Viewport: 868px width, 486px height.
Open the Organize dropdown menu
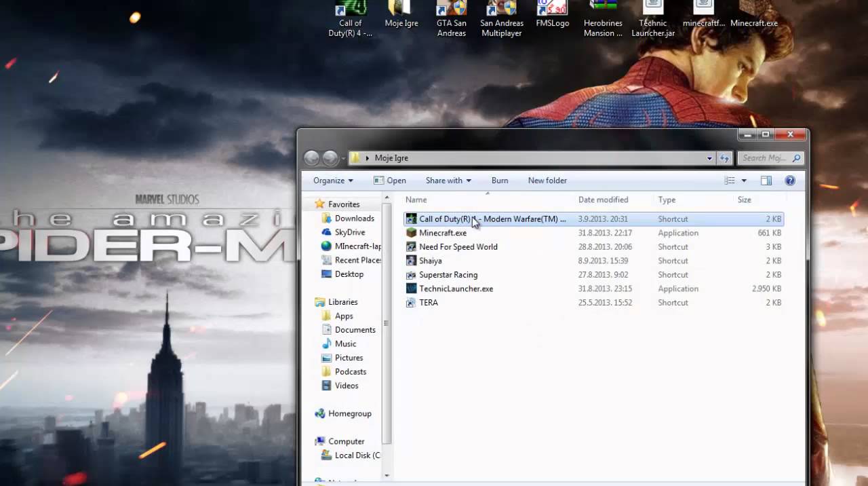click(x=333, y=181)
